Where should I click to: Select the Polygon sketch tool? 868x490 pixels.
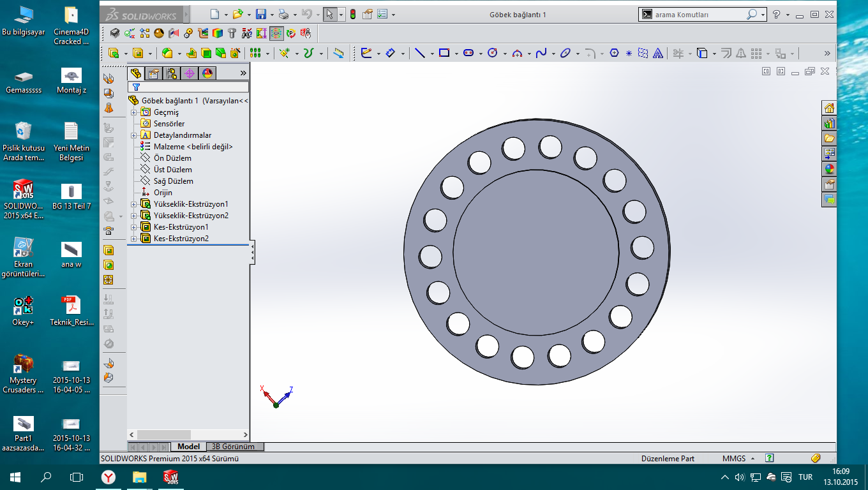click(614, 54)
